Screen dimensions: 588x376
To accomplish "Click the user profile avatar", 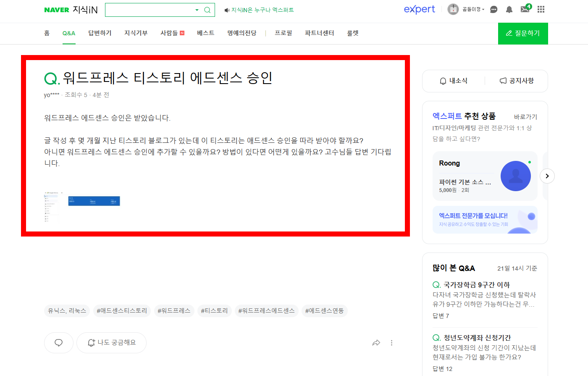I will pyautogui.click(x=453, y=9).
